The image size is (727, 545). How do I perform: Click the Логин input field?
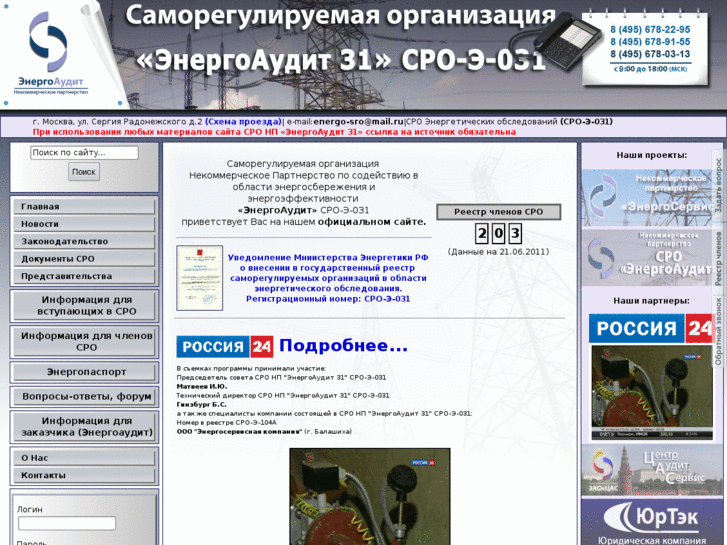(x=67, y=523)
